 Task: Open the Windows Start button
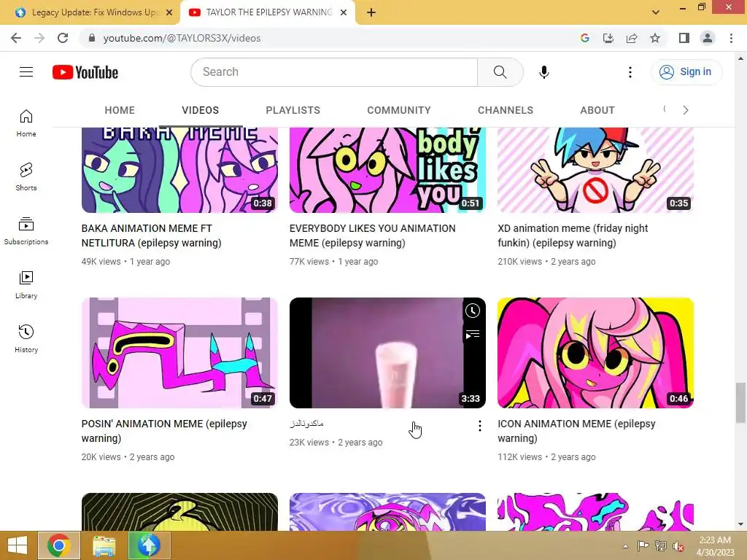click(18, 545)
